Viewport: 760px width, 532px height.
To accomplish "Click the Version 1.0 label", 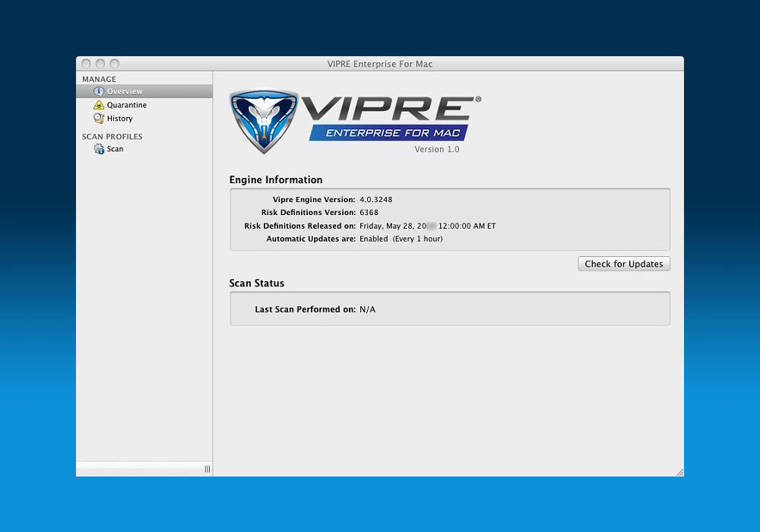I will coord(437,149).
